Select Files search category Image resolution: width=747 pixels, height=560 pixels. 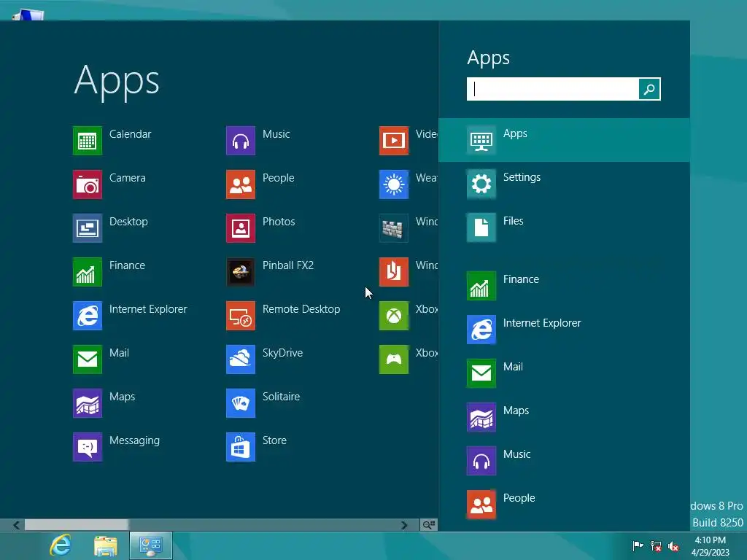pyautogui.click(x=564, y=227)
